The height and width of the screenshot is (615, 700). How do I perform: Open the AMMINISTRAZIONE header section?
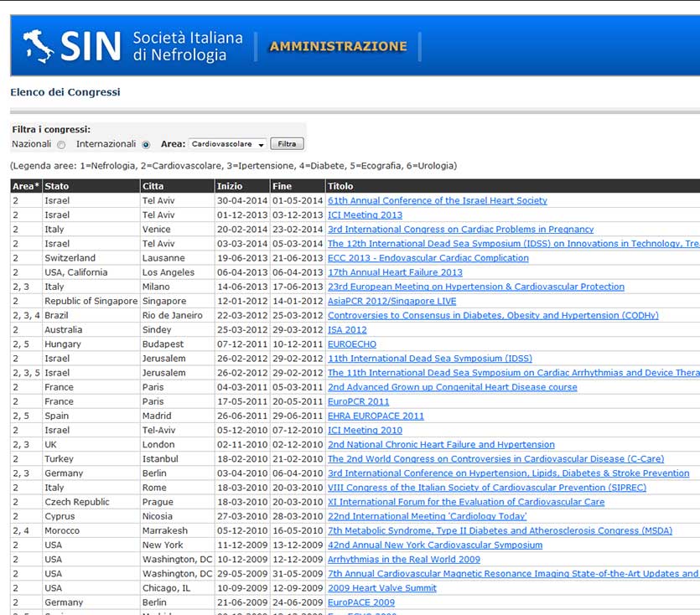(x=338, y=46)
